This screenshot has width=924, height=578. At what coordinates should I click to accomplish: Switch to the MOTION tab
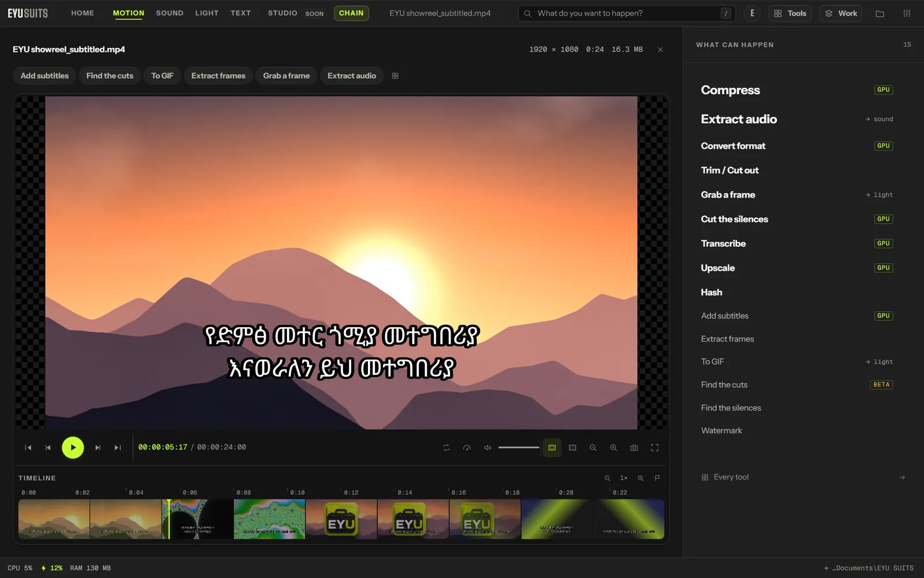[x=128, y=13]
